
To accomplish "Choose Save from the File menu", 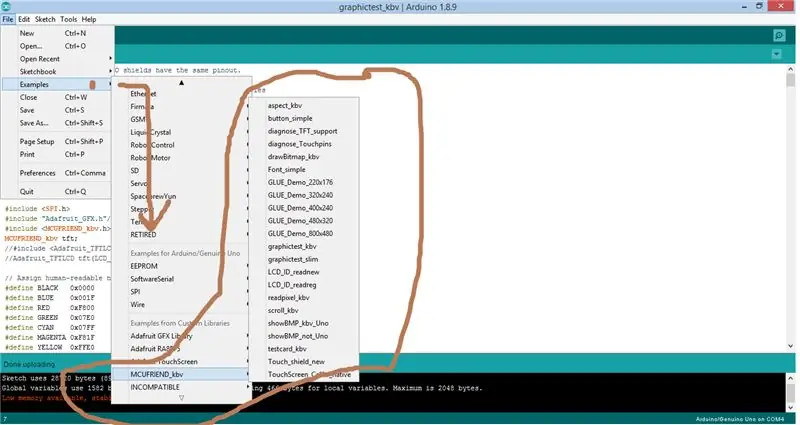I will [x=58, y=110].
